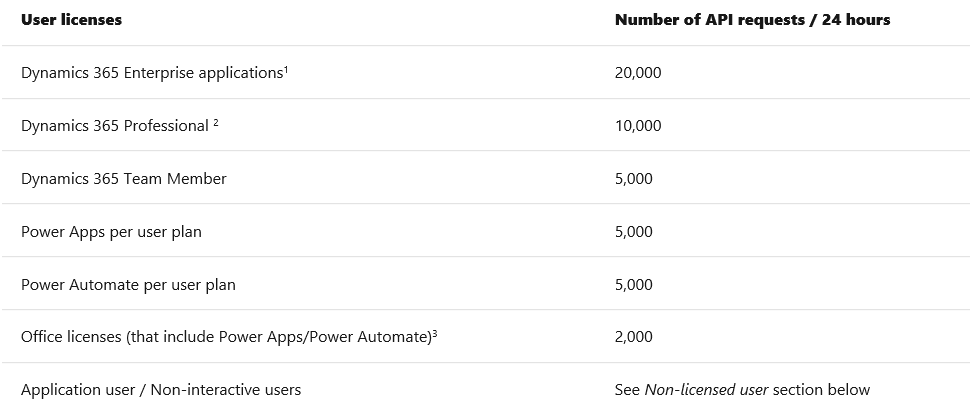Select the Office licenses row label

pyautogui.click(x=225, y=337)
